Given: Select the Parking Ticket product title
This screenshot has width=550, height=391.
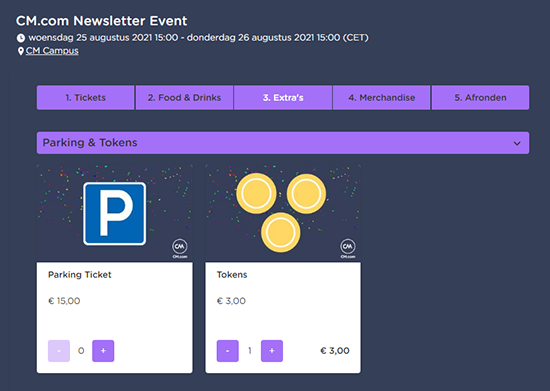Looking at the screenshot, I should (x=80, y=275).
